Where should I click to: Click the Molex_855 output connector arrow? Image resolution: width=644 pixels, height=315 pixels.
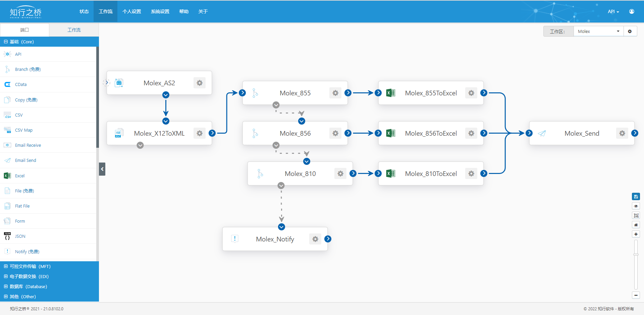tap(348, 93)
